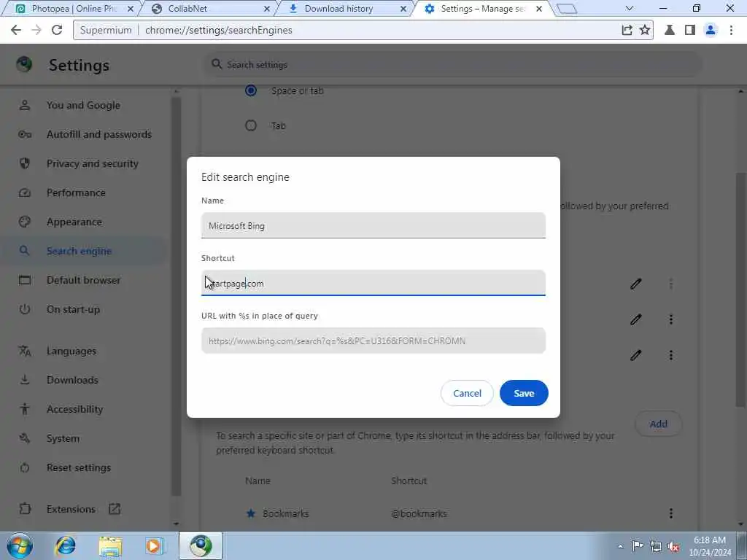Click the Supermium taskbar button

[201, 545]
